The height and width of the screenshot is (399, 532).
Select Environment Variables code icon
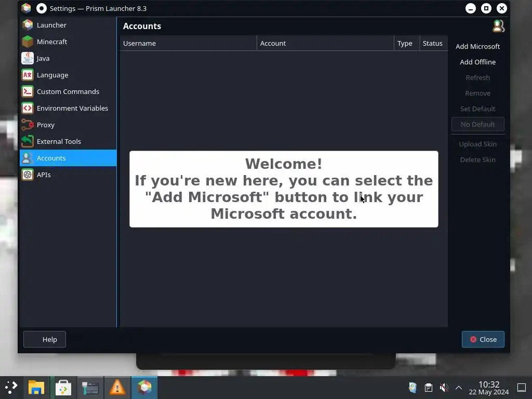coord(28,108)
